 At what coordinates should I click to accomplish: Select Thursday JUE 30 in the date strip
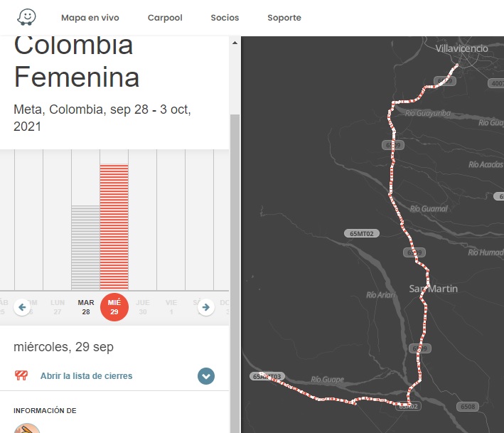click(x=143, y=307)
